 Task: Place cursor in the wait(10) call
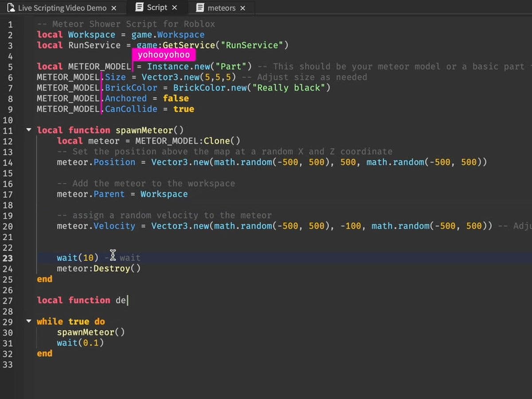click(x=78, y=257)
